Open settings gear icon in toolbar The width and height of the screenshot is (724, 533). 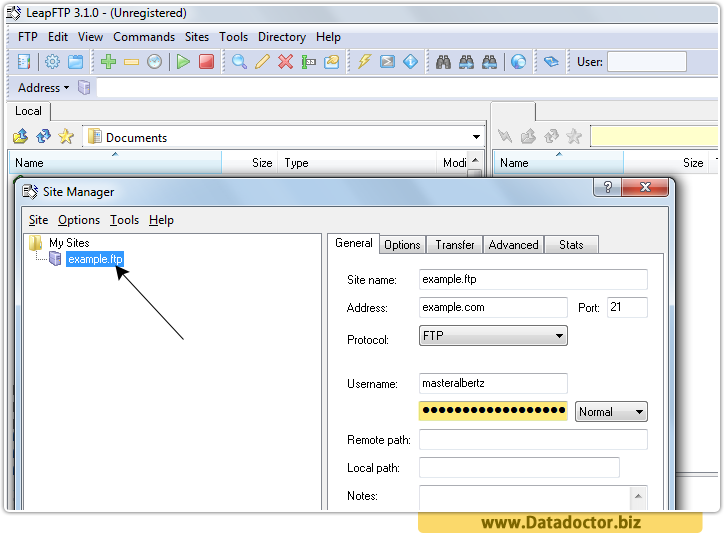pos(52,61)
